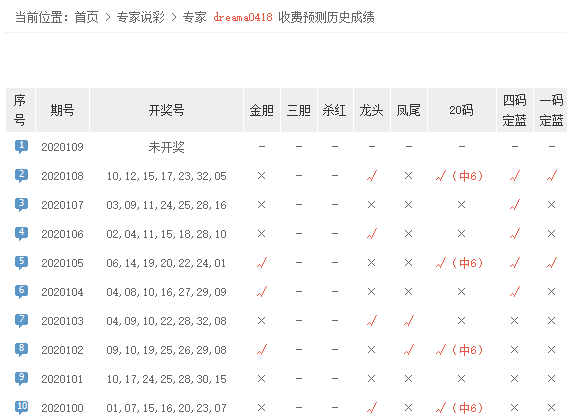Click 未开奖 text for issue 2020109
Image resolution: width=567 pixels, height=418 pixels.
(166, 147)
